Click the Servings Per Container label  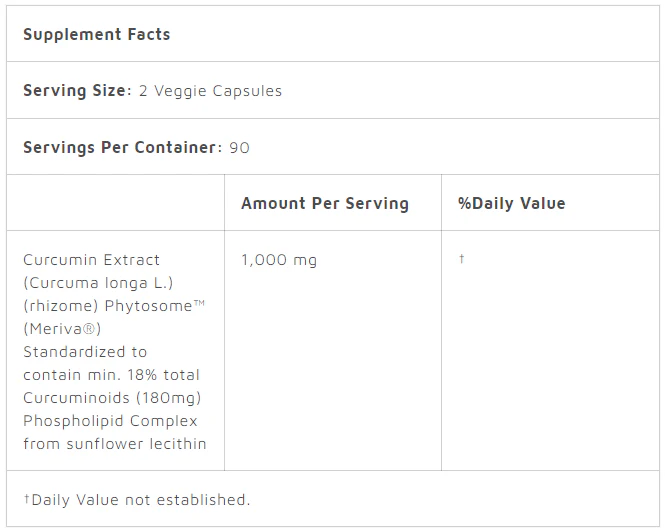tap(122, 147)
